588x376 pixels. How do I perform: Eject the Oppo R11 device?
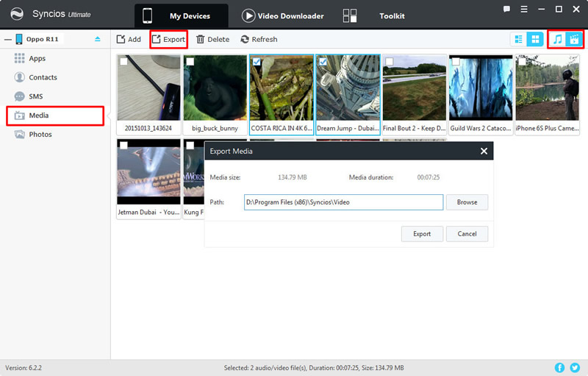tap(98, 39)
